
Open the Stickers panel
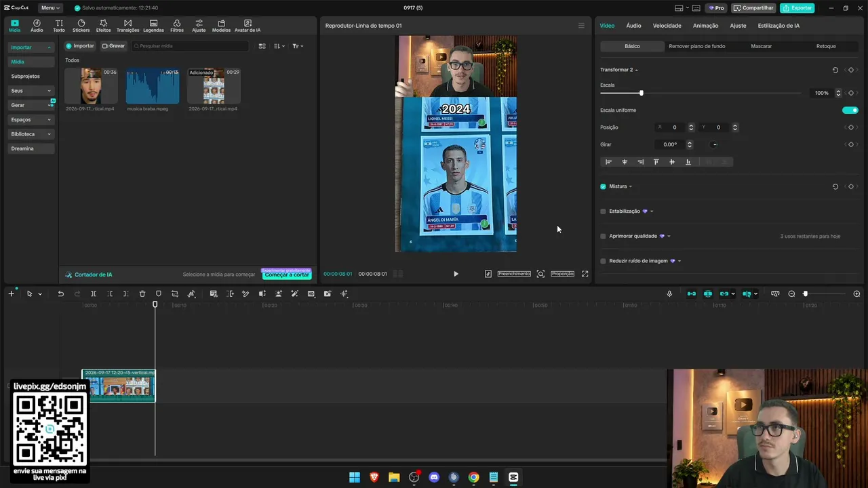point(81,26)
